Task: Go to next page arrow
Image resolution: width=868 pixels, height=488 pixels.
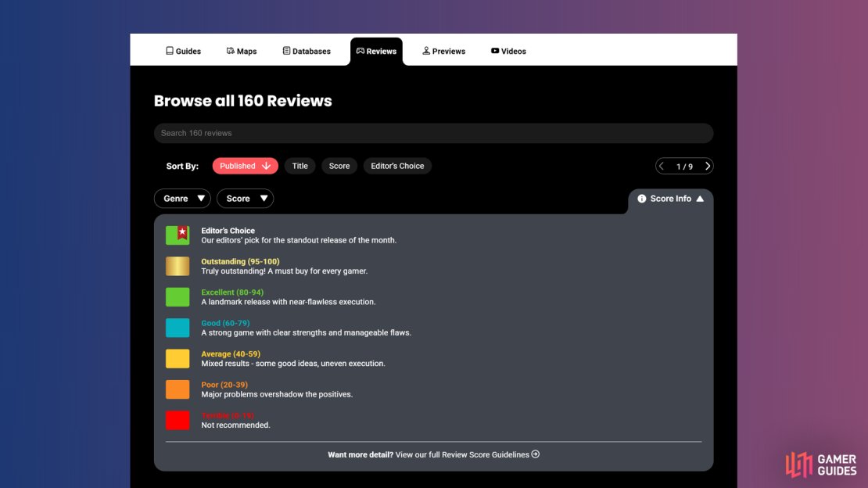Action: coord(708,166)
